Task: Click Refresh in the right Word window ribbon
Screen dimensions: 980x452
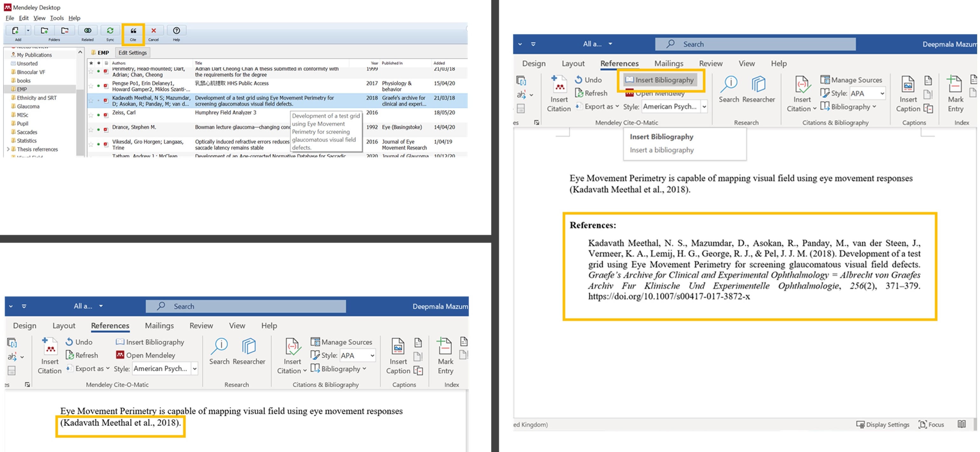Action: click(591, 93)
